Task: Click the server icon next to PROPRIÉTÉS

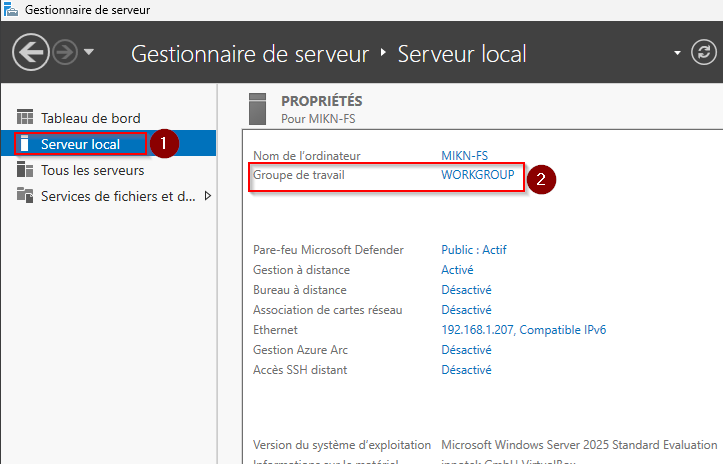Action: click(257, 109)
